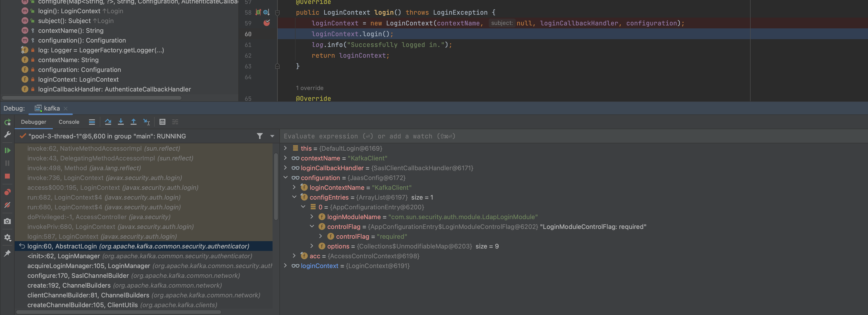This screenshot has width=868, height=315.
Task: Expand loginModuleName field
Action: [x=312, y=216]
